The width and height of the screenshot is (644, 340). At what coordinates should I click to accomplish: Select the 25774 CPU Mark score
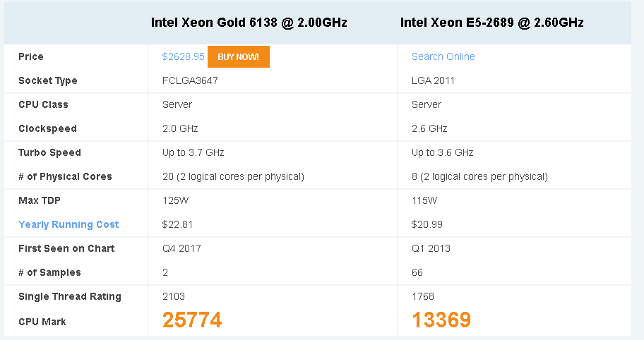[192, 320]
